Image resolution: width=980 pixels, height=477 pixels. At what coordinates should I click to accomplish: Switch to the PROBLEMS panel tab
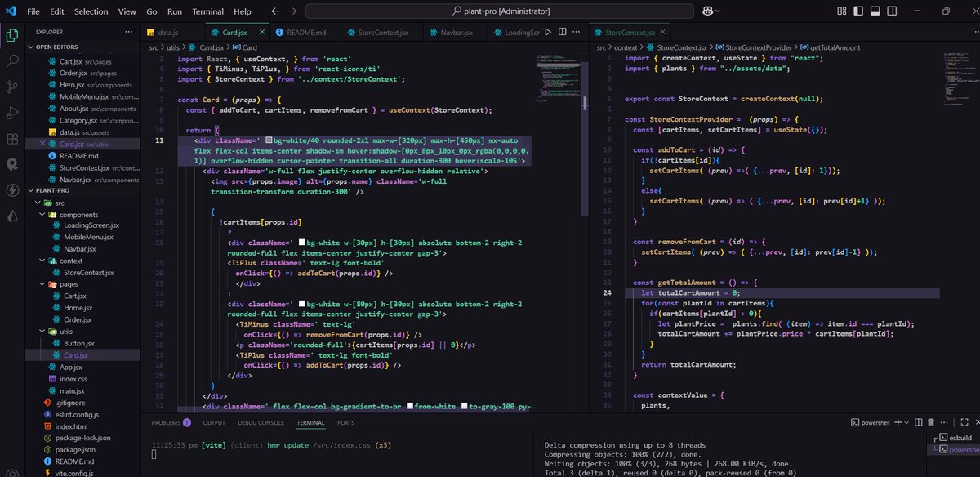point(171,422)
